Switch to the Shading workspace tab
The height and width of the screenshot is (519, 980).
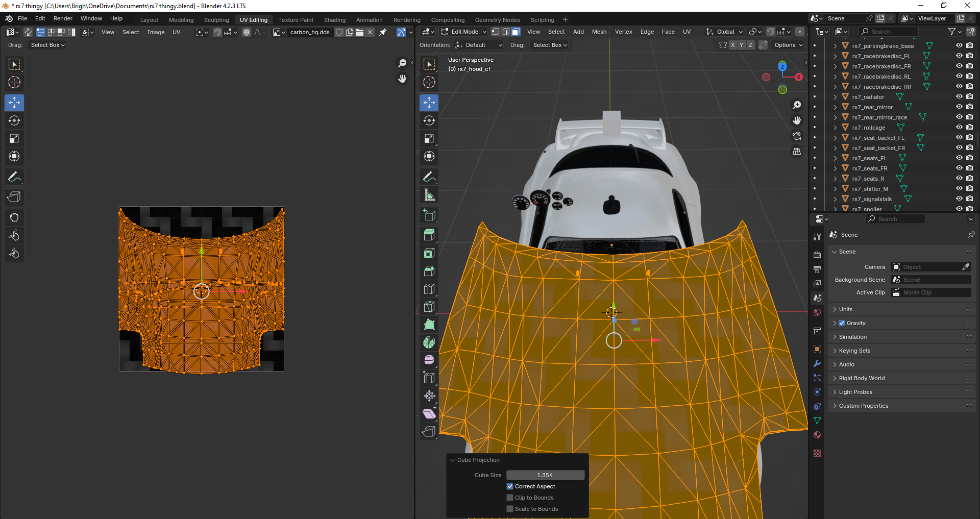point(334,20)
